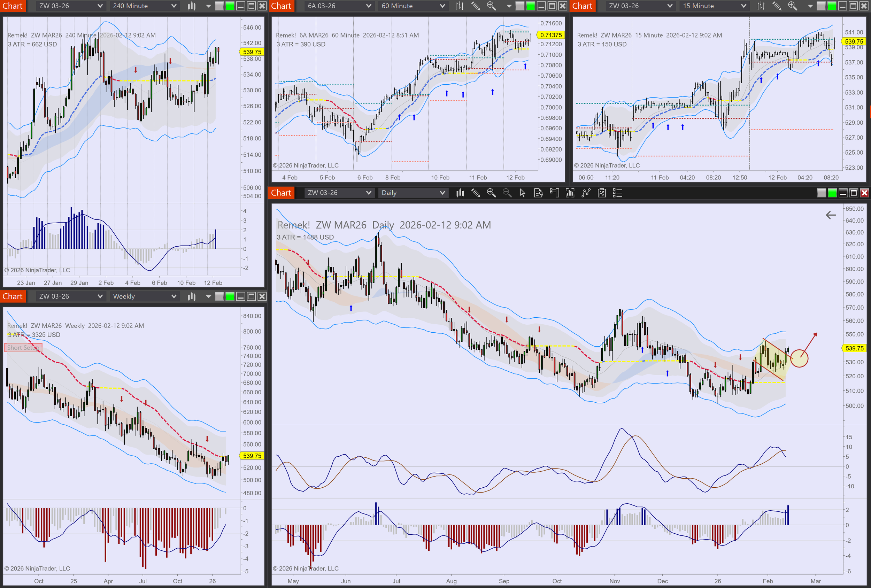
Task: Select drawing tools pencil in 60 Minute chart
Action: [475, 6]
